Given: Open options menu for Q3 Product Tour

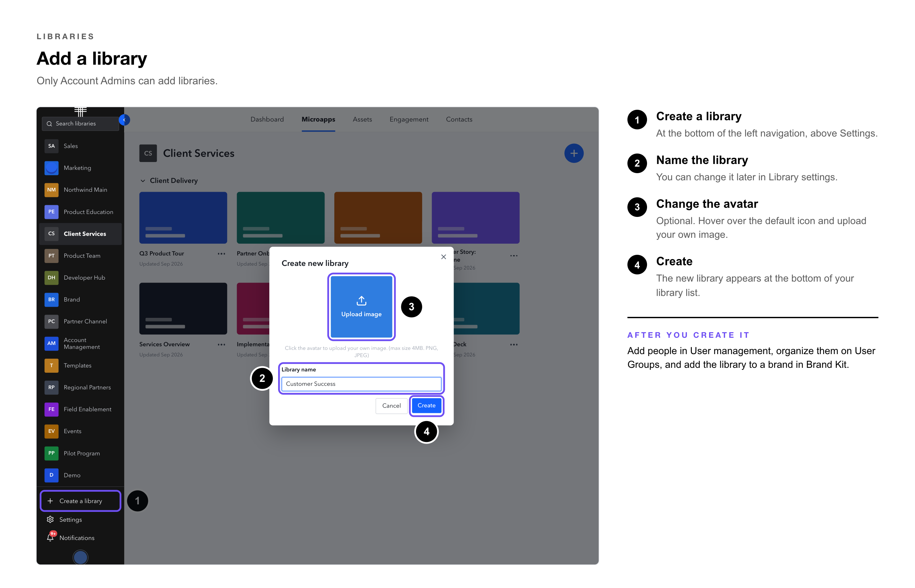Looking at the screenshot, I should point(222,254).
